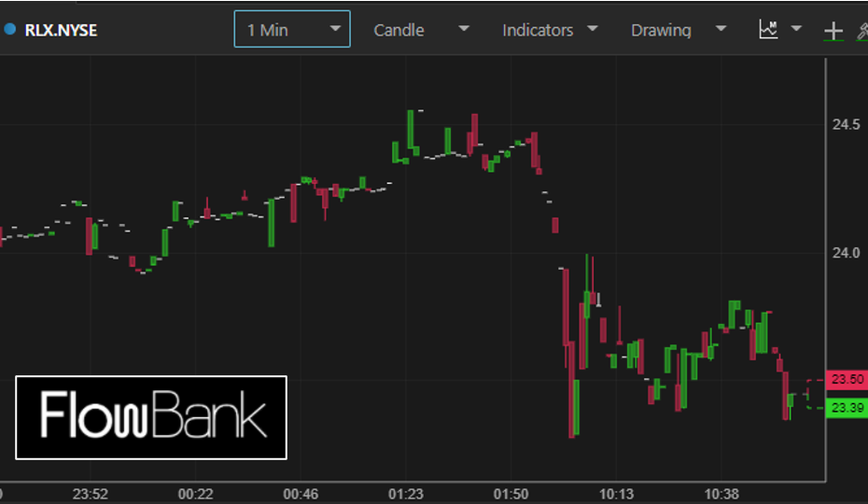Screen dimensions: 868x504
Task: Open the Drawing menu
Action: 661,30
